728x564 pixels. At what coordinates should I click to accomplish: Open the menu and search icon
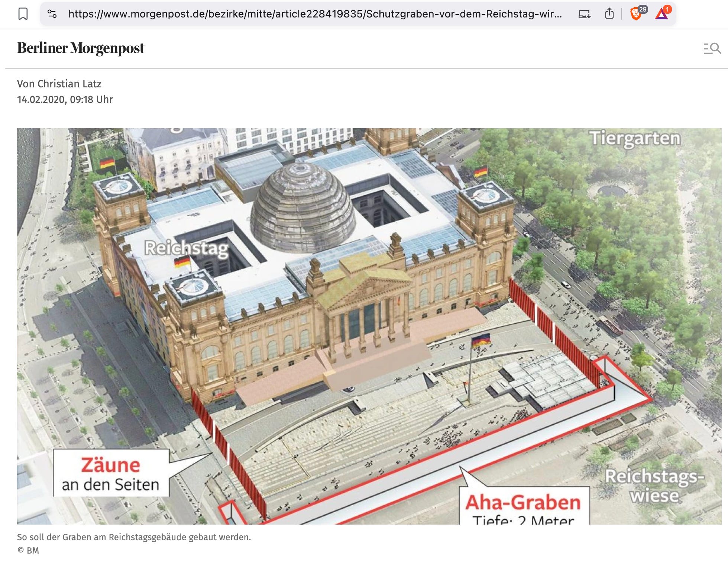[712, 48]
